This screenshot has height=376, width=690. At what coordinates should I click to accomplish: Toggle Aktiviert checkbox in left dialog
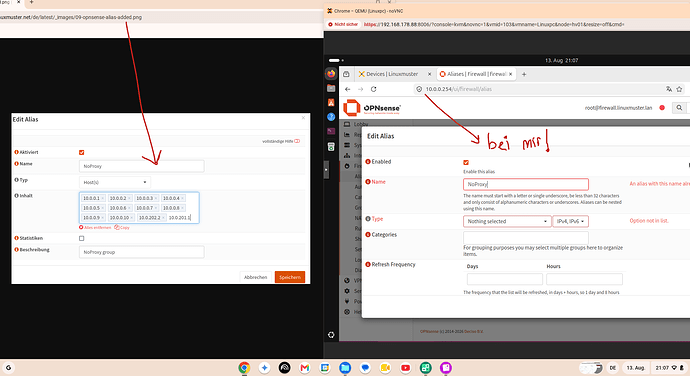(81, 152)
